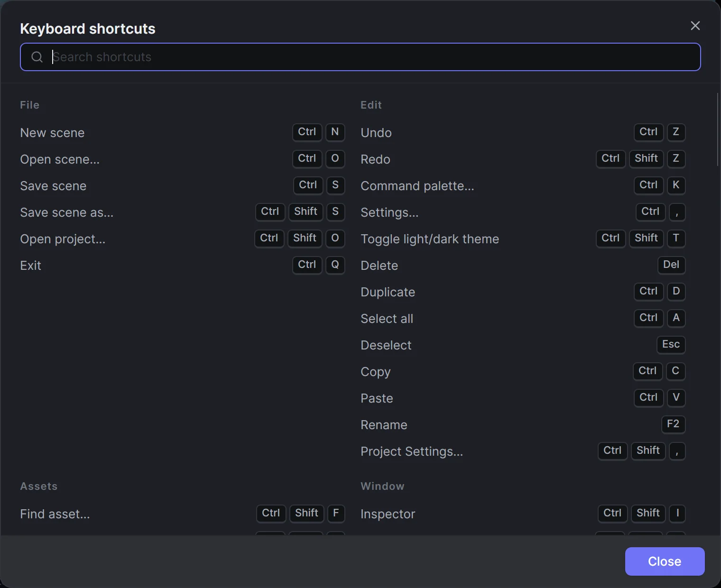The image size is (721, 588).
Task: Click the purple Close button
Action: (665, 561)
